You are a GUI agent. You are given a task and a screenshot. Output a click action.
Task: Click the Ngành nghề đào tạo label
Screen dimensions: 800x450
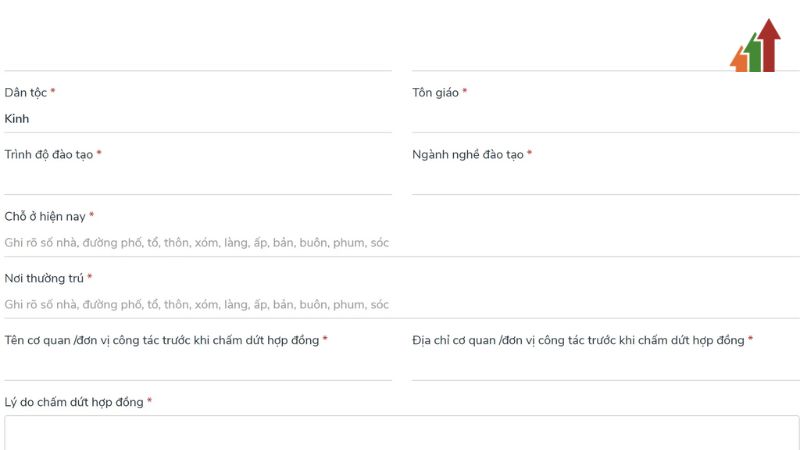coord(468,155)
